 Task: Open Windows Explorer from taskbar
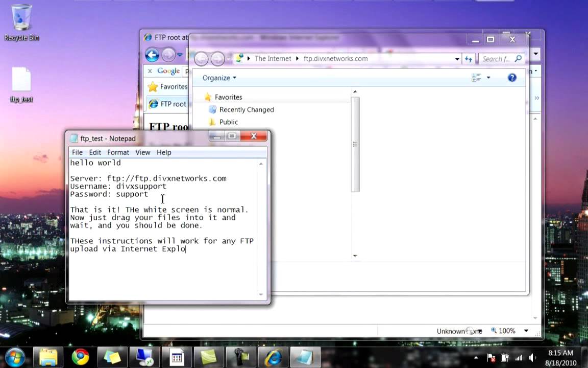coord(48,357)
